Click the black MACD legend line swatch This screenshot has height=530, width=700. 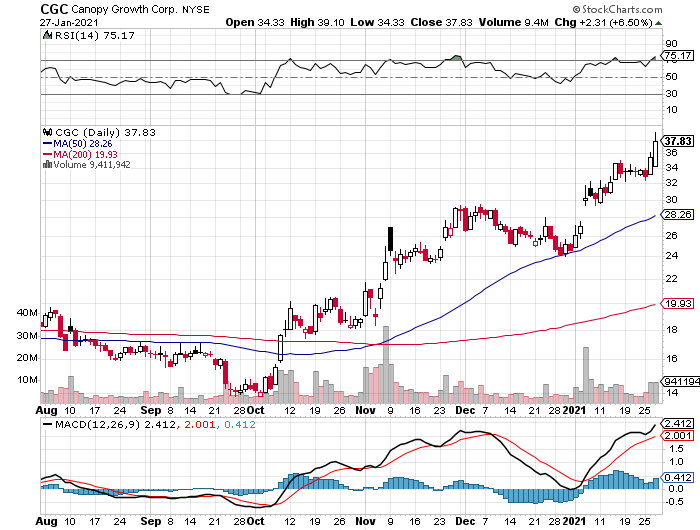(x=47, y=425)
